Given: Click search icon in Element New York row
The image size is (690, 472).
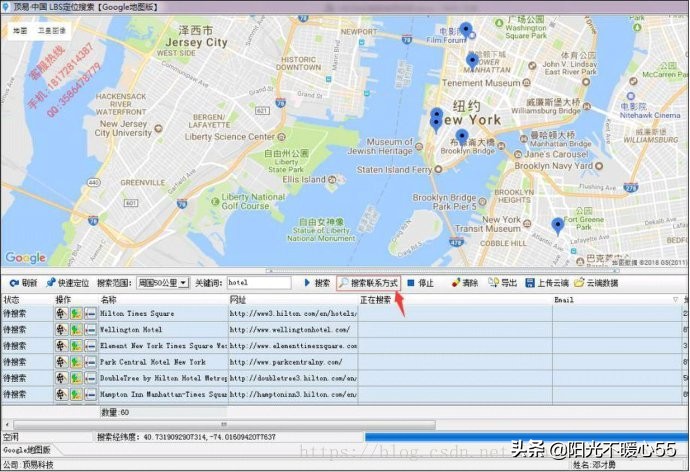Looking at the screenshot, I should coord(61,346).
